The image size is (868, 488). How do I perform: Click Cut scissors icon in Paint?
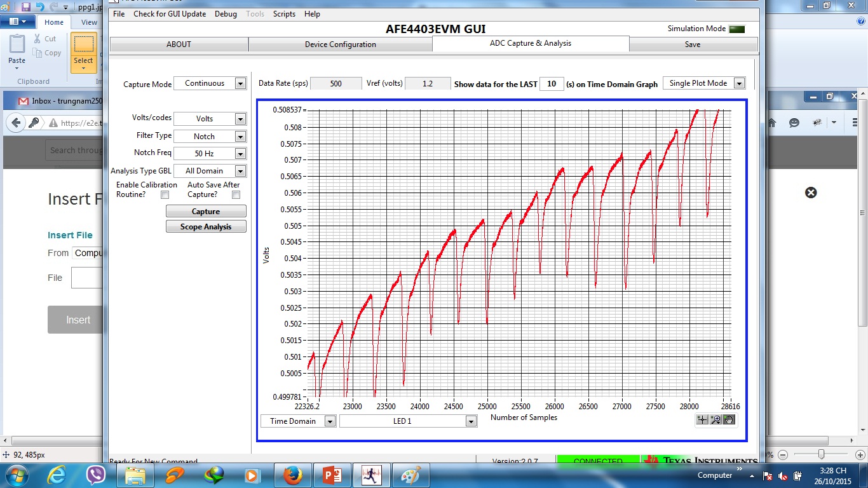(x=37, y=39)
